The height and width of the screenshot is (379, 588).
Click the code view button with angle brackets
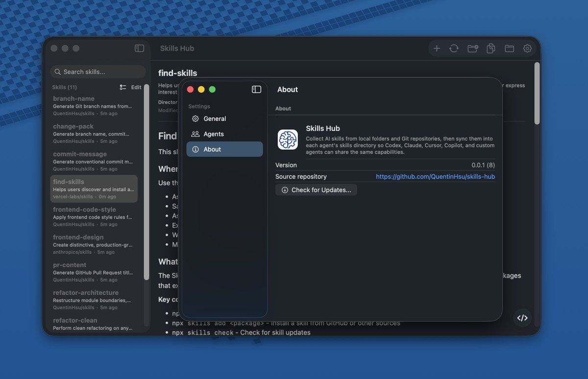pos(522,318)
